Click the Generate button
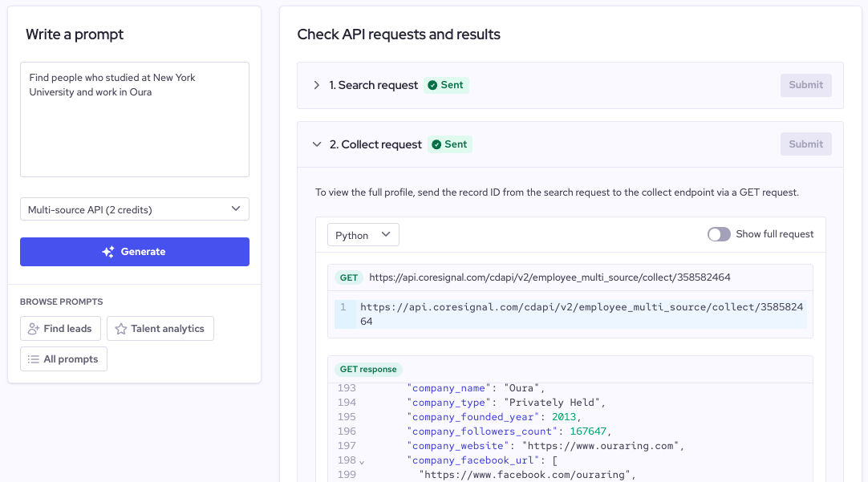Image resolution: width=868 pixels, height=482 pixels. coord(135,252)
